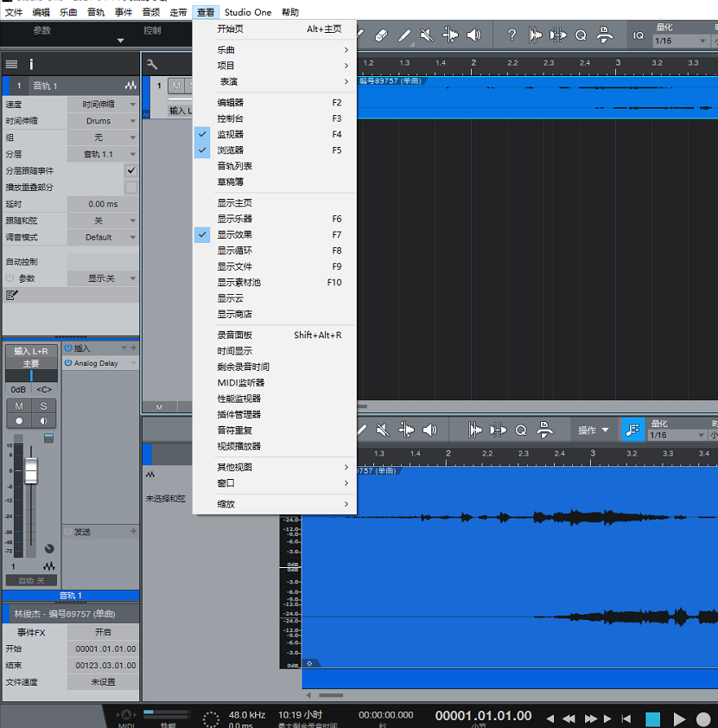
Task: Click the Play button in transport bar
Action: pyautogui.click(x=679, y=718)
